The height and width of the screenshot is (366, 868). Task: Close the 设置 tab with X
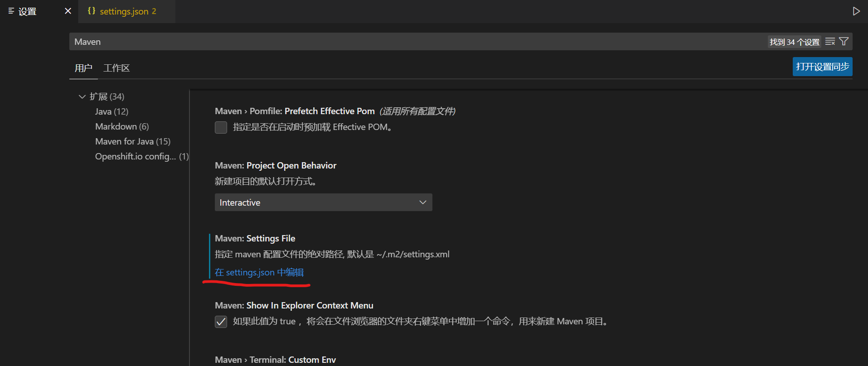(68, 11)
